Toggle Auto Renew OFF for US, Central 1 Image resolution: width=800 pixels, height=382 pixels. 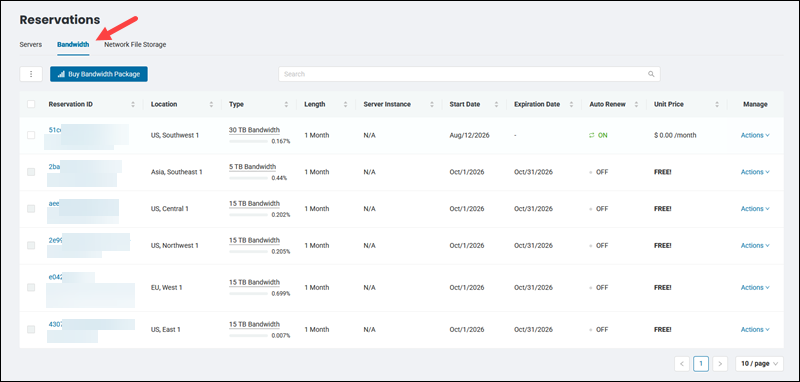click(x=599, y=209)
